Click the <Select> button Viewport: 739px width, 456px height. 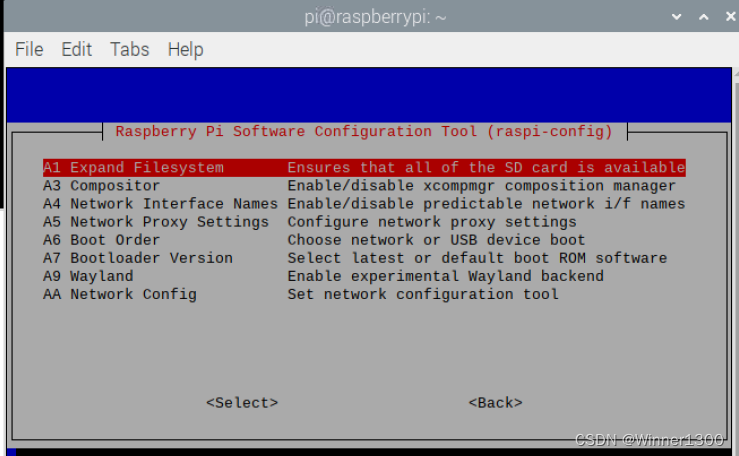point(242,403)
